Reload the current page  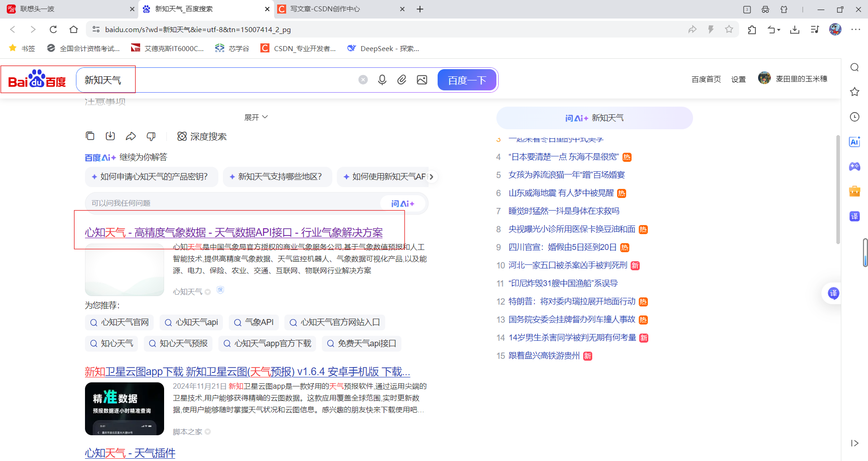(53, 29)
